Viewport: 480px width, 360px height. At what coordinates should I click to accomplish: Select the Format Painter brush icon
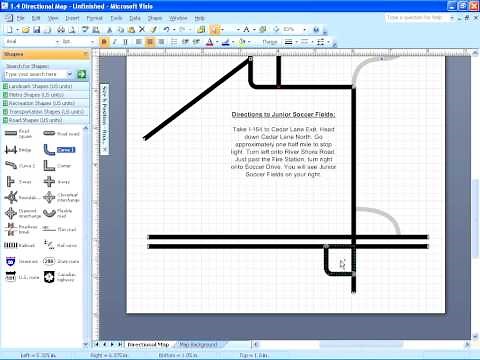[x=154, y=30]
